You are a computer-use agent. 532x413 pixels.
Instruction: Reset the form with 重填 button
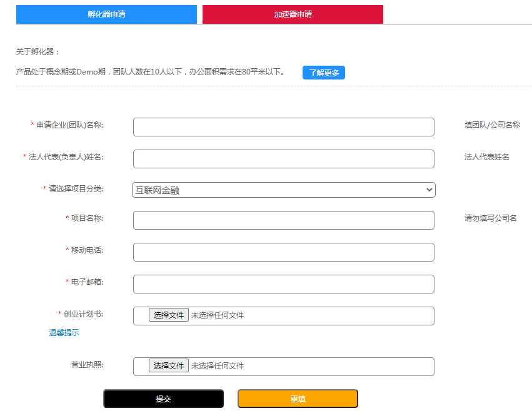(298, 399)
